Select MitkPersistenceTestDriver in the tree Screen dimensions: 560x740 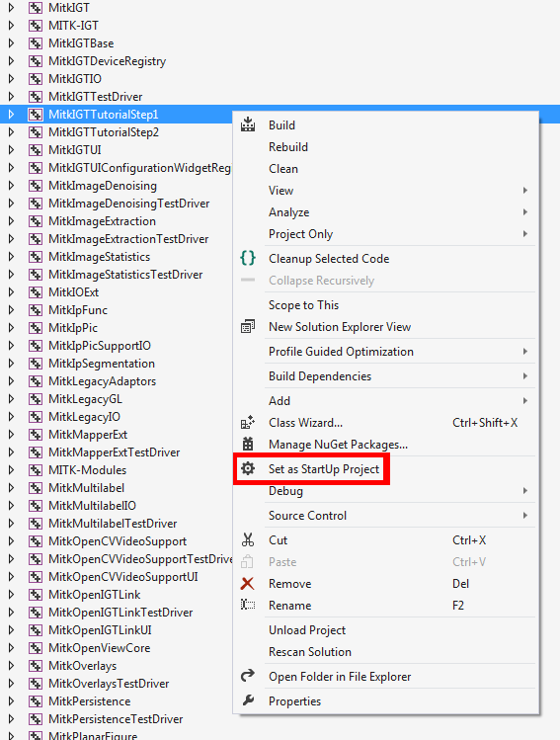pos(116,719)
